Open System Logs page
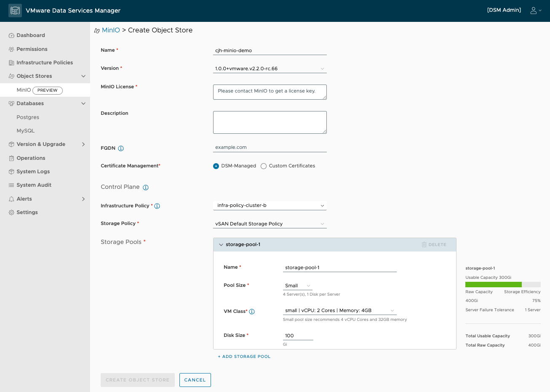550x392 pixels. [x=33, y=172]
